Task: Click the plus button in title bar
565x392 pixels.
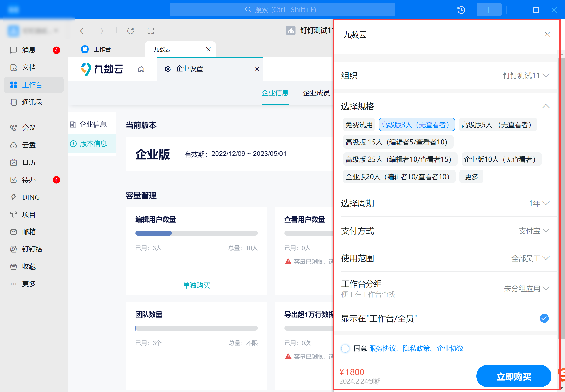Action: click(x=489, y=10)
